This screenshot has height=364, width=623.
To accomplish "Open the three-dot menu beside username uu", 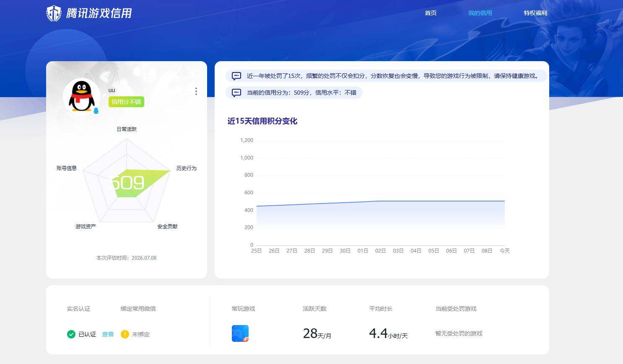I will pos(196,91).
